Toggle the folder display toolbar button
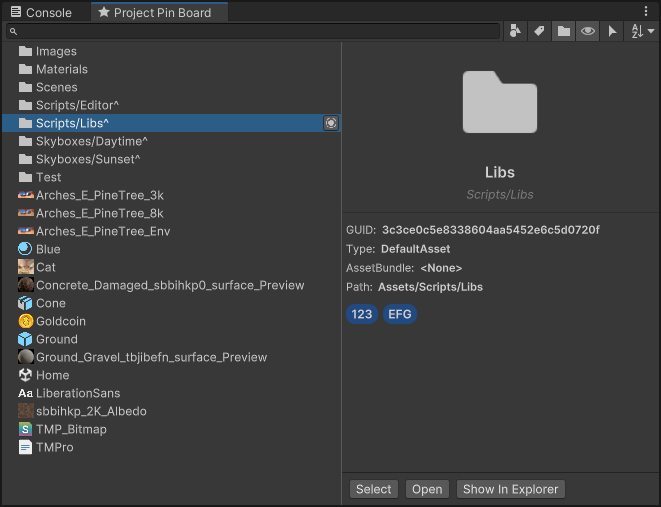The width and height of the screenshot is (661, 507). (564, 31)
